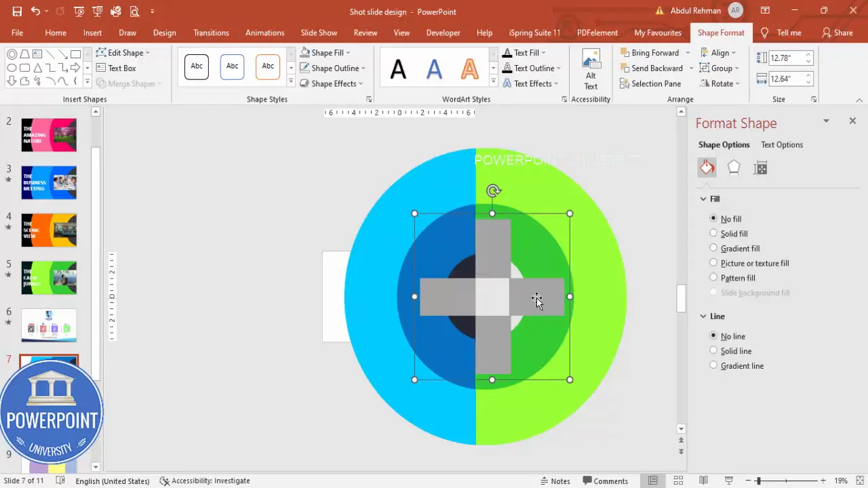The image size is (868, 488).
Task: Select slide 3 thumbnail Business Meeting
Action: click(49, 183)
